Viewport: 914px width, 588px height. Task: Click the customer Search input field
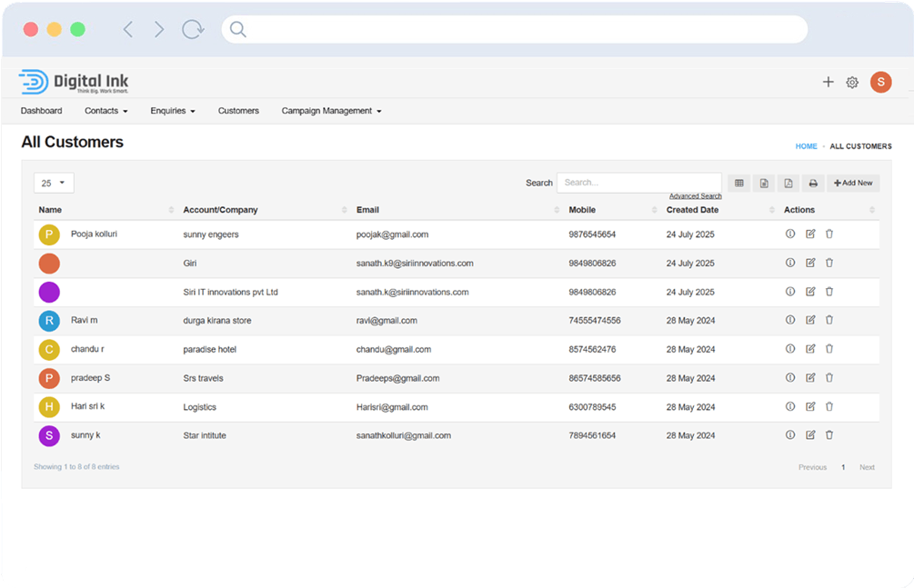click(638, 183)
